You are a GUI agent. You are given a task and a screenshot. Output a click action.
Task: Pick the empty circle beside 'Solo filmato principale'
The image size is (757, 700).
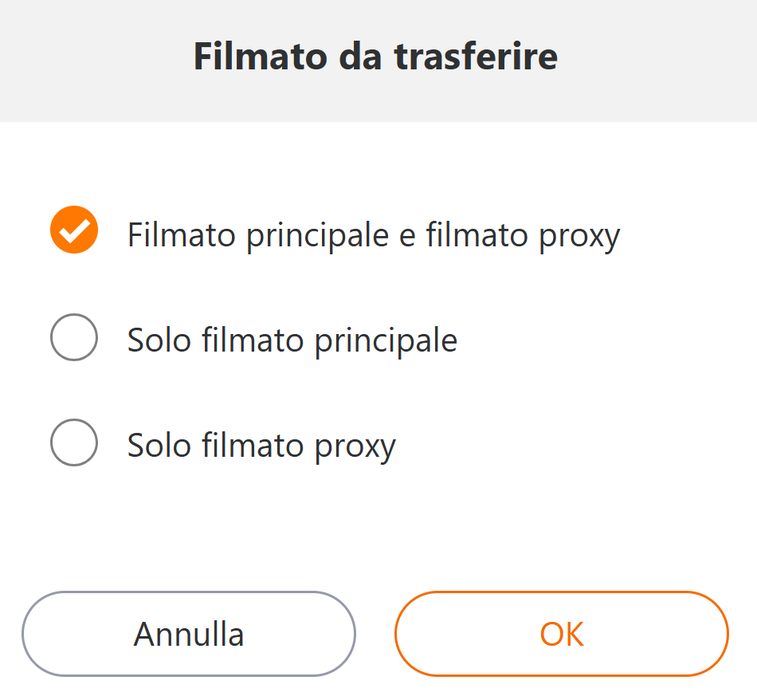coord(74,336)
